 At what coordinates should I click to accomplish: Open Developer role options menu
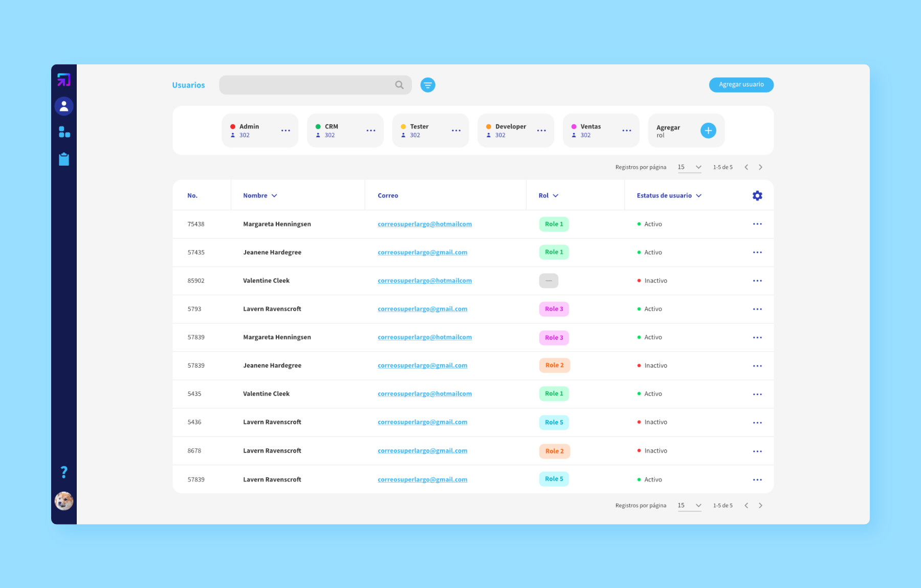point(541,131)
